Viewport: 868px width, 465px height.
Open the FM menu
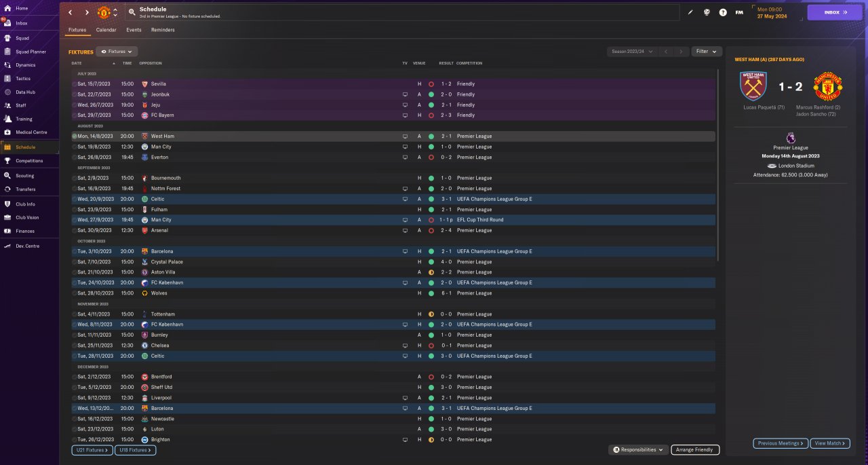coord(739,12)
